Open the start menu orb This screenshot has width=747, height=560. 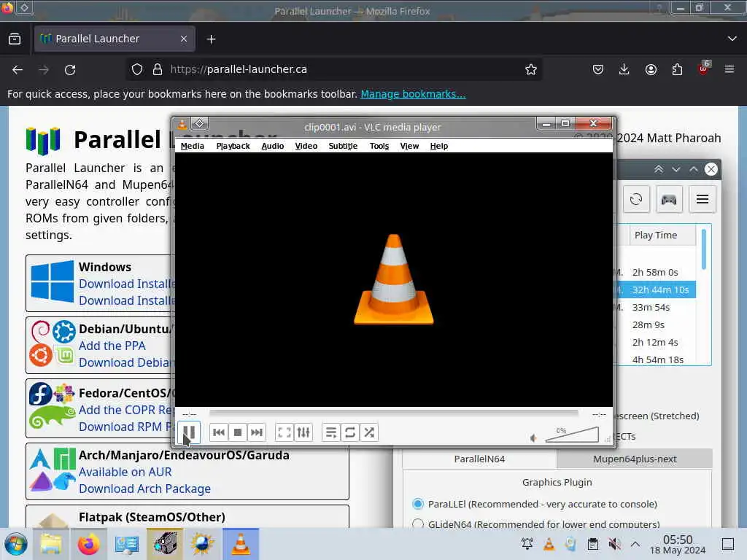tap(16, 544)
